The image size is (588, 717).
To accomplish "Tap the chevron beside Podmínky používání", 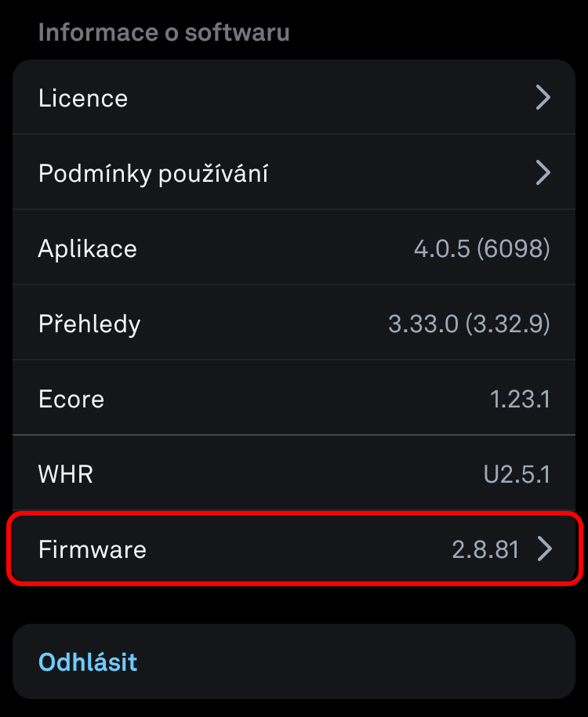I will point(543,173).
